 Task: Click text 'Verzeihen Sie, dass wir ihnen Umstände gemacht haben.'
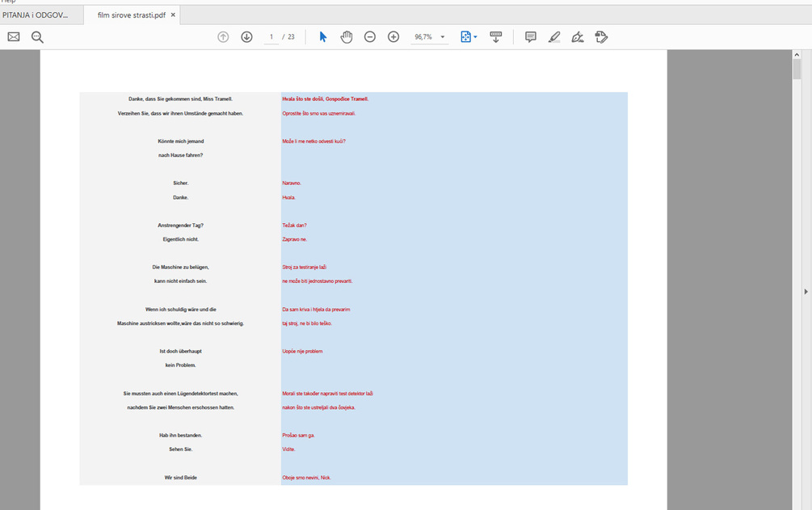pos(180,113)
